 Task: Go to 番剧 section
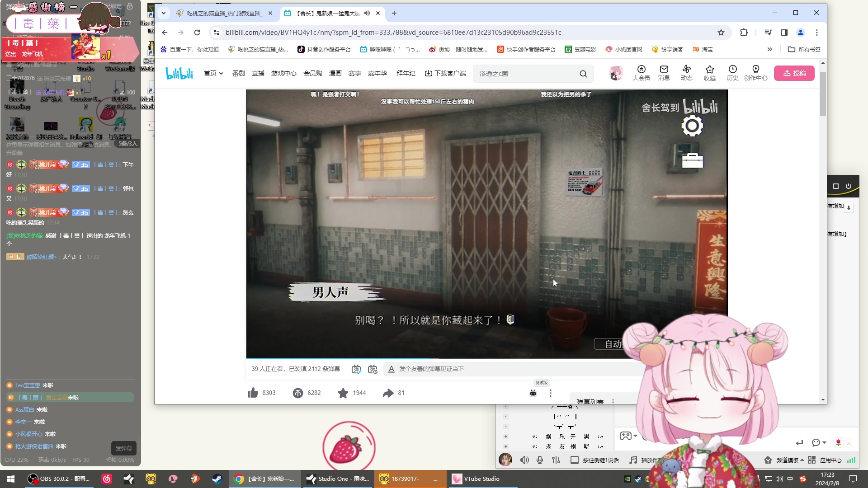pyautogui.click(x=238, y=73)
